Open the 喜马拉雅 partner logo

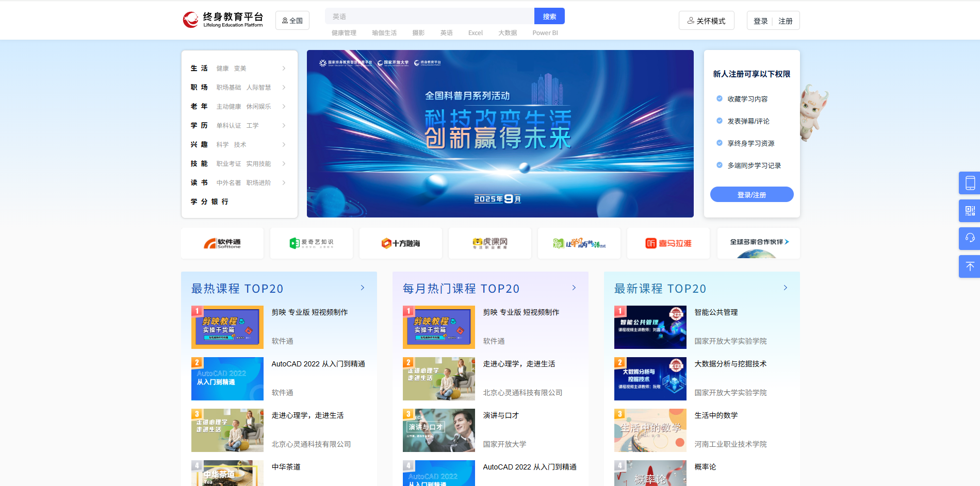click(x=668, y=243)
